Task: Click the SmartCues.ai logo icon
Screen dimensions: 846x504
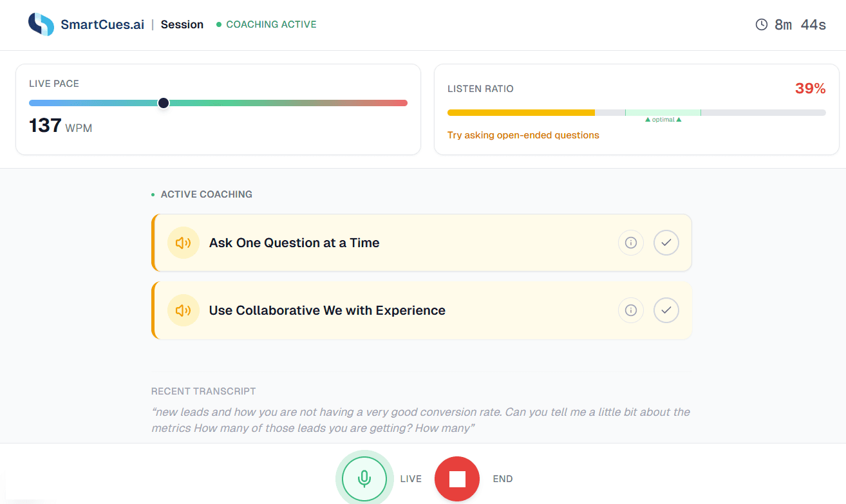Action: pos(40,23)
